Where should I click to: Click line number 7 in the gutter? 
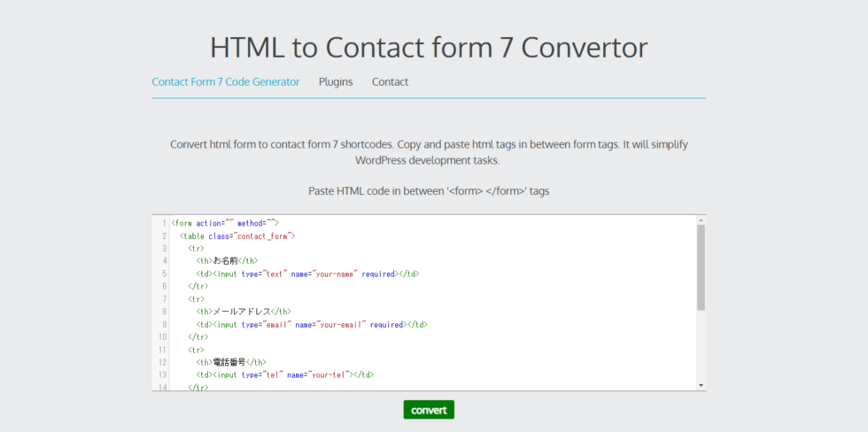click(x=164, y=299)
